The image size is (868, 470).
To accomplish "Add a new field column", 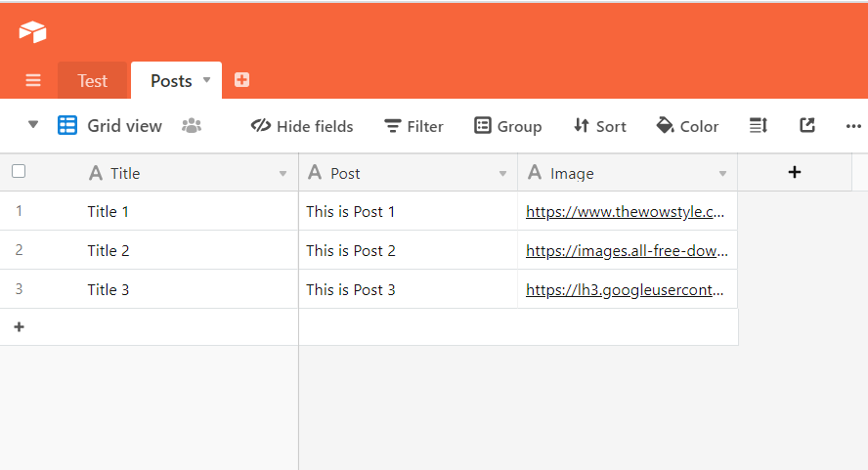I will click(x=794, y=172).
